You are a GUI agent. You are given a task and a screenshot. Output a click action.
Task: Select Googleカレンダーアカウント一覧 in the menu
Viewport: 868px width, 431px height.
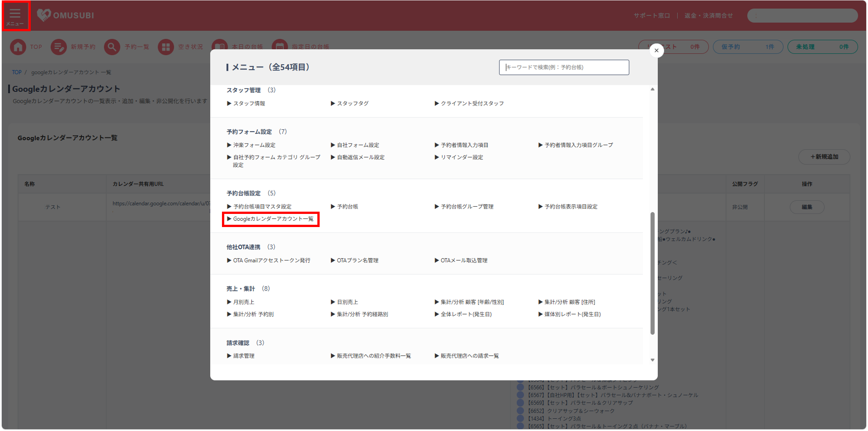[270, 219]
